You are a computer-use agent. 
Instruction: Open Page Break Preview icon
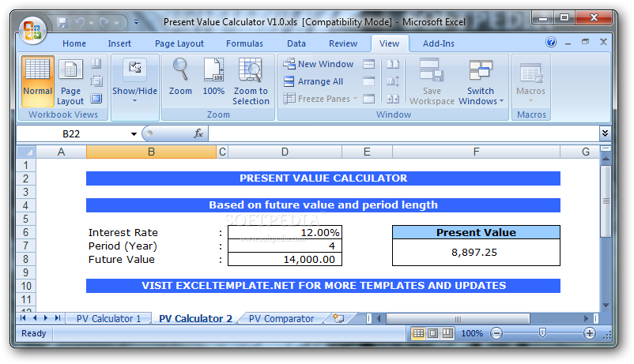pos(96,63)
